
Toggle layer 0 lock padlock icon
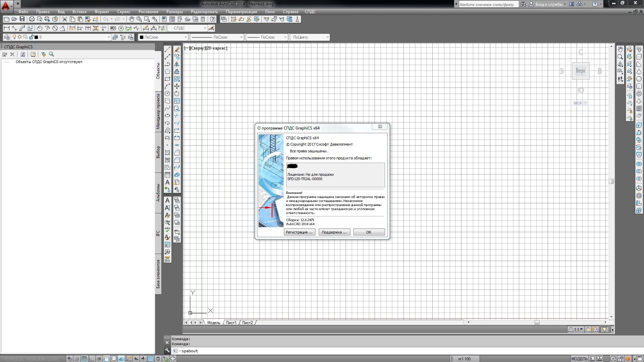coord(31,37)
